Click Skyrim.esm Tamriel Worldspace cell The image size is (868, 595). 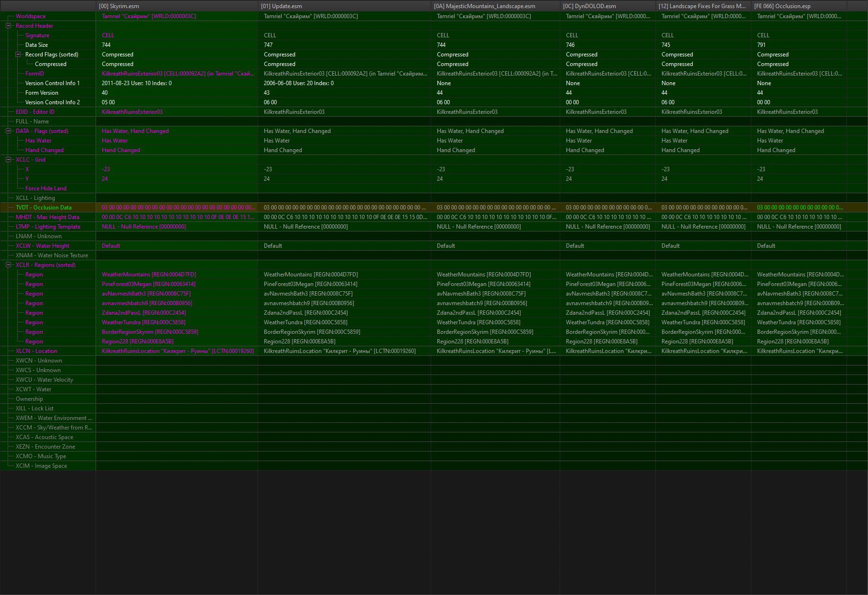[149, 16]
